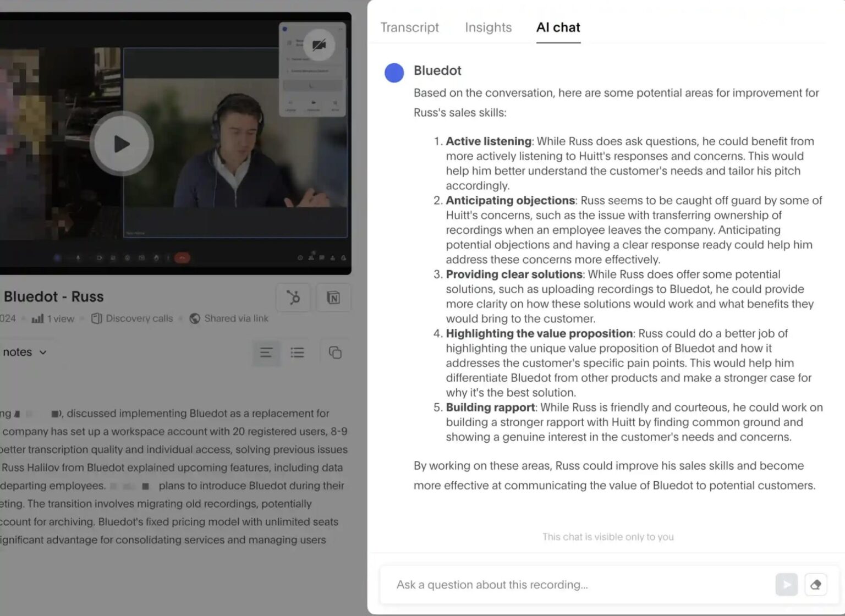Open the HubSpot integration icon
The height and width of the screenshot is (616, 845).
tap(293, 298)
